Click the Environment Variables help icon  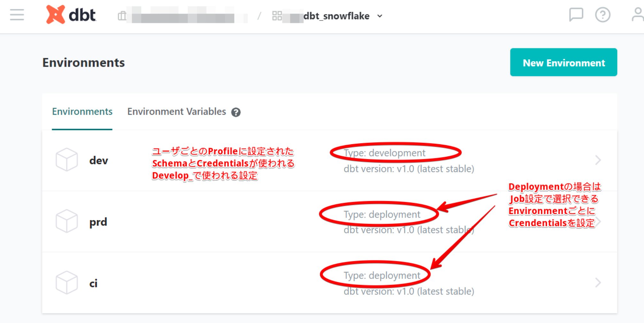[236, 112]
